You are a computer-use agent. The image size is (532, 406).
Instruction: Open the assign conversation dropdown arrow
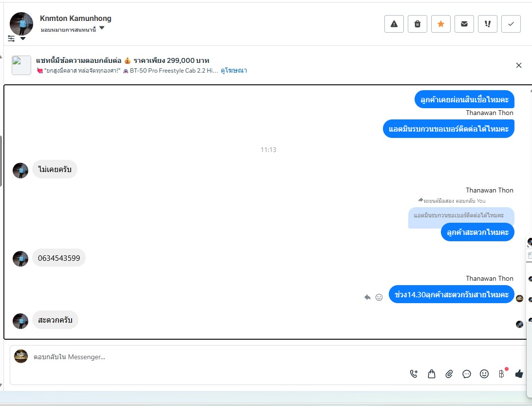(x=102, y=28)
